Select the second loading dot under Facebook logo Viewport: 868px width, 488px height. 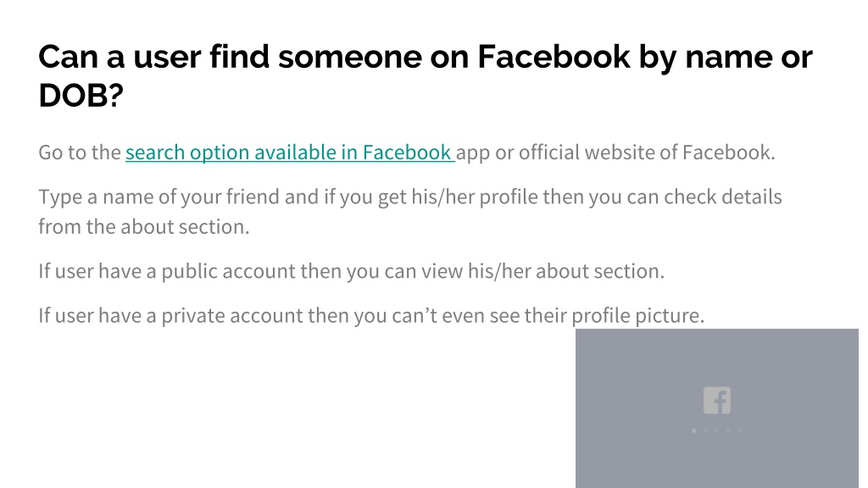point(705,430)
